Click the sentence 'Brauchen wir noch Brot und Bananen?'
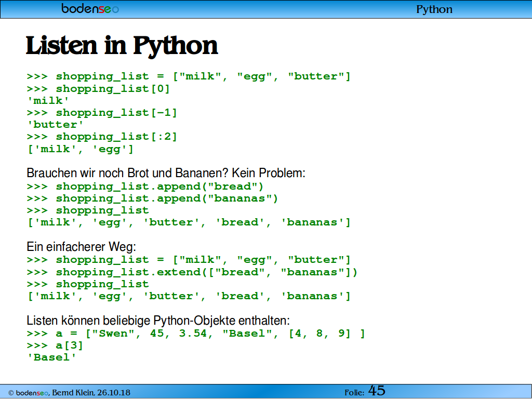Viewport: 532px width, 399px height. tap(128, 173)
